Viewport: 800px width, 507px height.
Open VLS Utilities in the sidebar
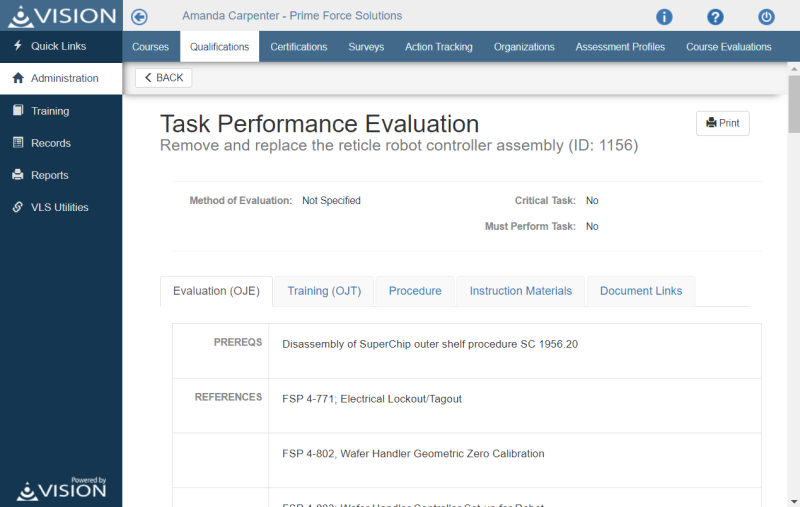pyautogui.click(x=59, y=207)
